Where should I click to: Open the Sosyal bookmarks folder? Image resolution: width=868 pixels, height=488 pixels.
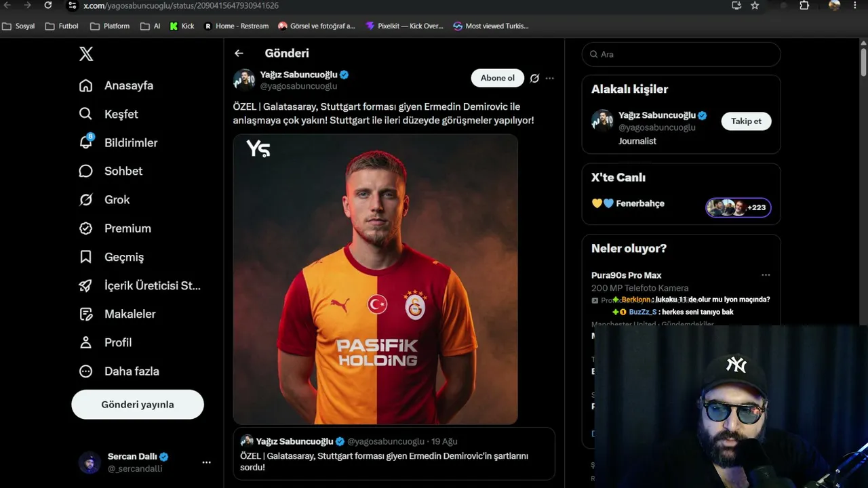(19, 26)
